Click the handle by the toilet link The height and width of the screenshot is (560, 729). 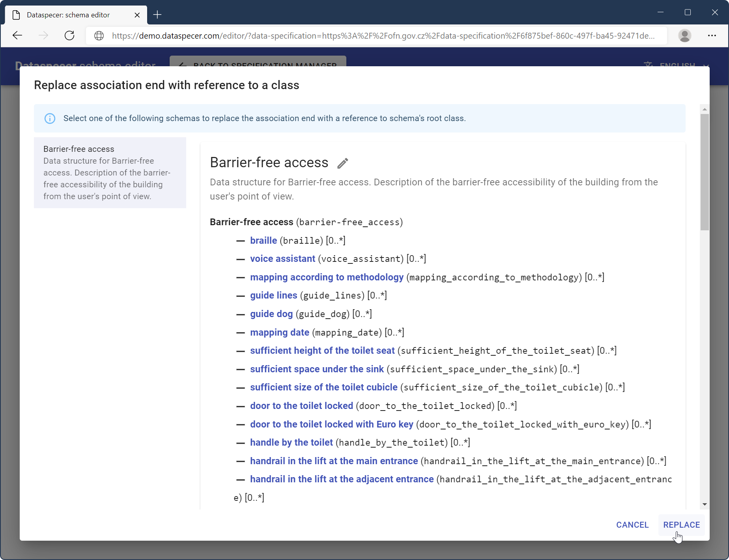[291, 442]
